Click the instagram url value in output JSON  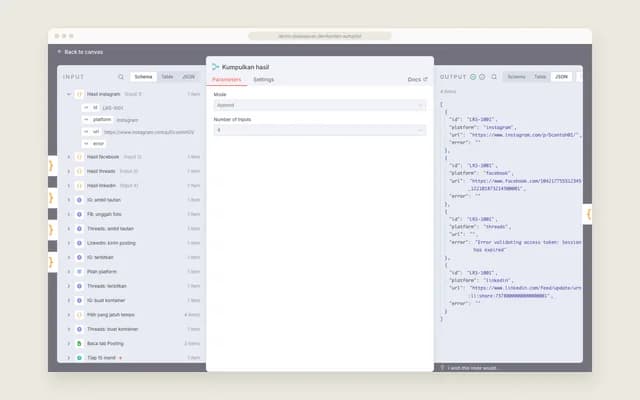coord(524,135)
